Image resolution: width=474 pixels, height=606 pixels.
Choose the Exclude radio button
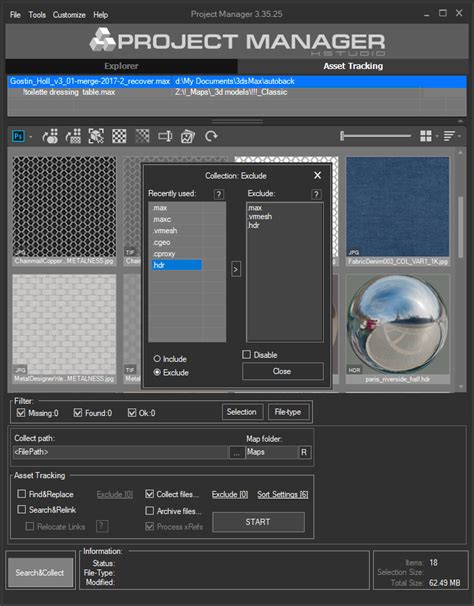[157, 372]
